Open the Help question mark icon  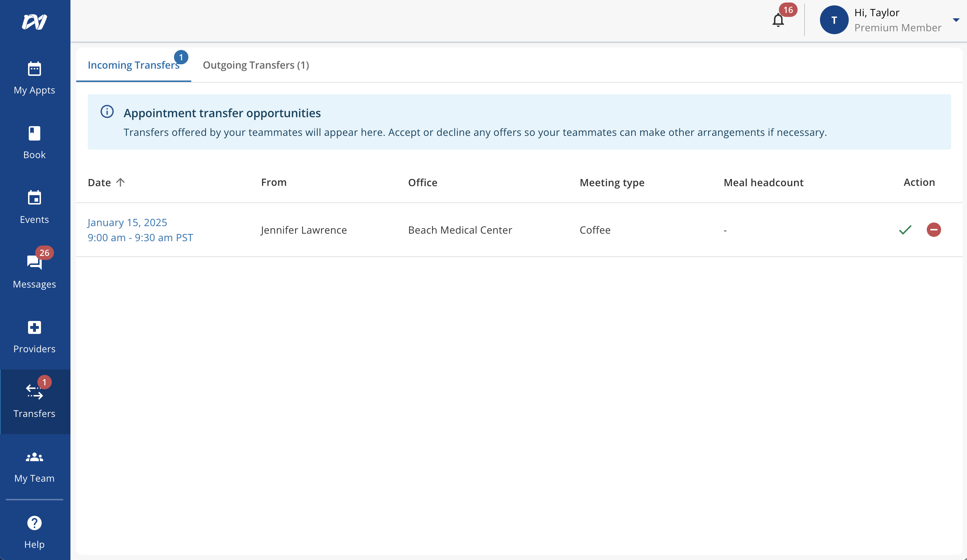pyautogui.click(x=34, y=523)
